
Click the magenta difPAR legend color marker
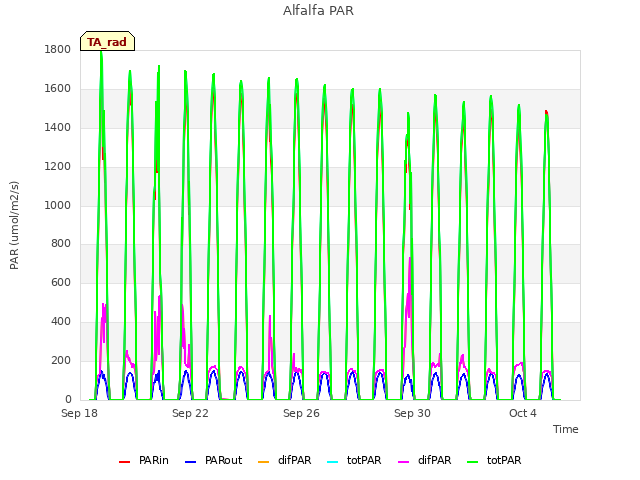(404, 462)
